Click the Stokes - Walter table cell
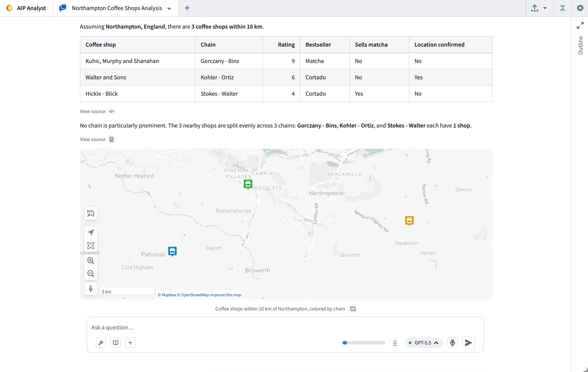The height and width of the screenshot is (372, 588). coord(229,94)
